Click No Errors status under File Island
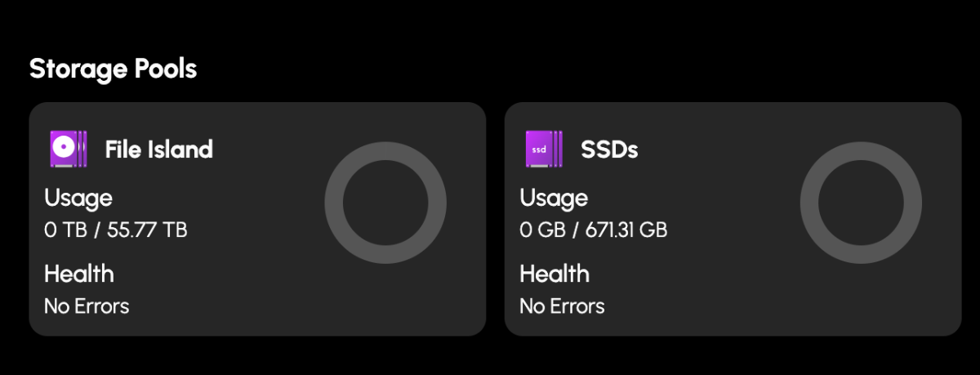Screen dimensions: 980x375 87,306
